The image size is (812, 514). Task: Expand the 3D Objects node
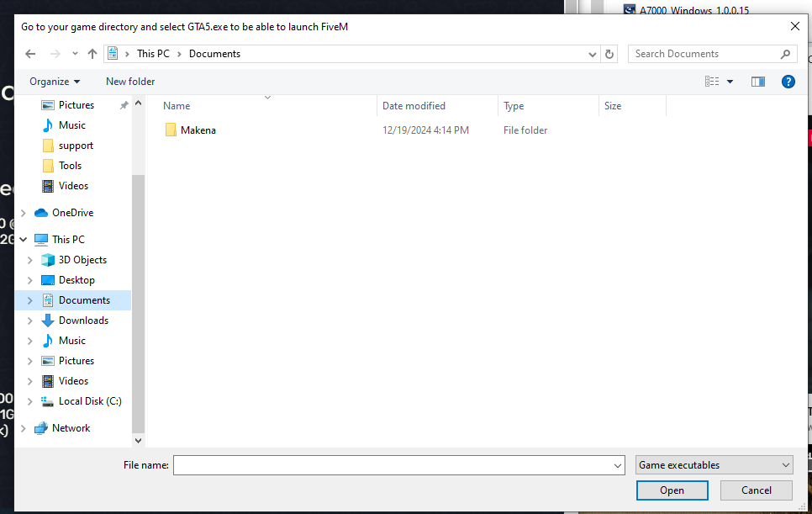[x=30, y=260]
